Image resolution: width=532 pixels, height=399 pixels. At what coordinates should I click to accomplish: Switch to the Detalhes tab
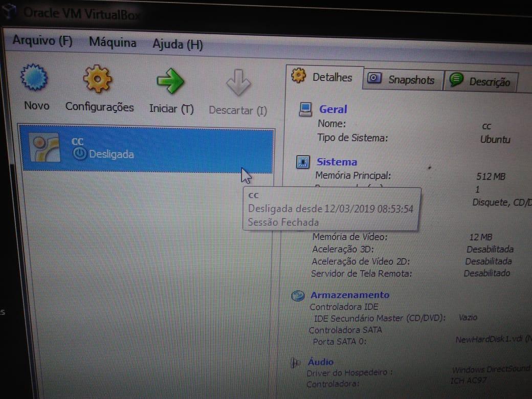[325, 78]
